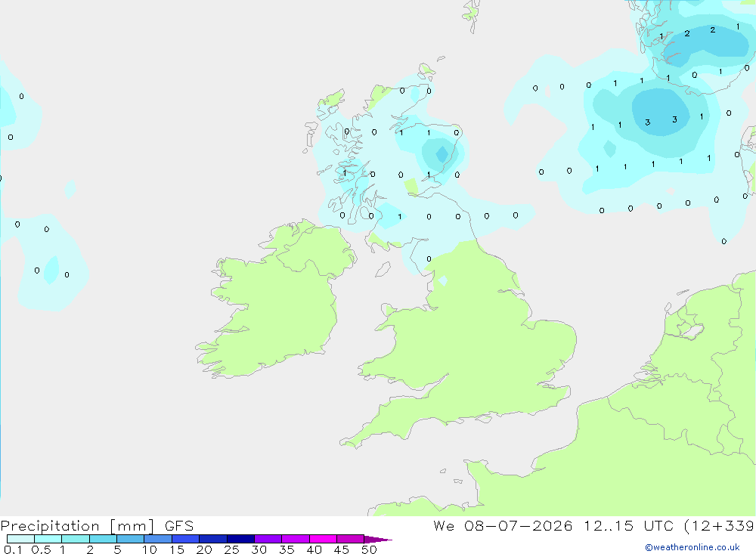The height and width of the screenshot is (554, 756).
Task: Pick the 10–15 mm legend color swatch
Action: click(x=158, y=539)
